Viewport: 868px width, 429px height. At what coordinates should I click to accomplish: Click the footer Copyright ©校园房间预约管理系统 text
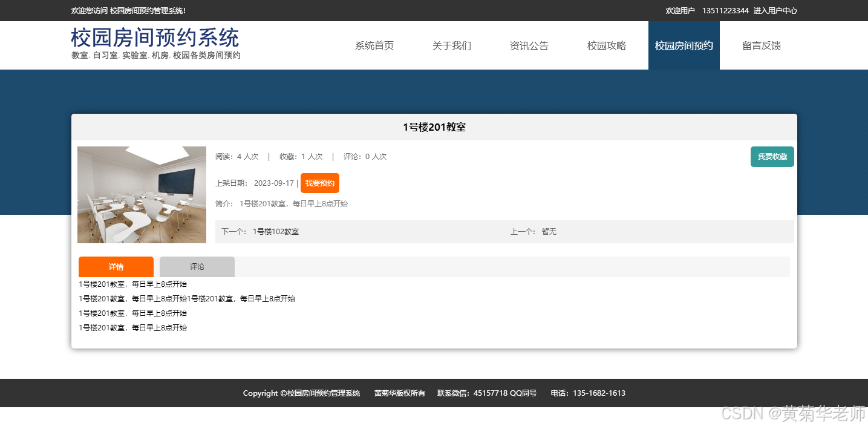302,393
